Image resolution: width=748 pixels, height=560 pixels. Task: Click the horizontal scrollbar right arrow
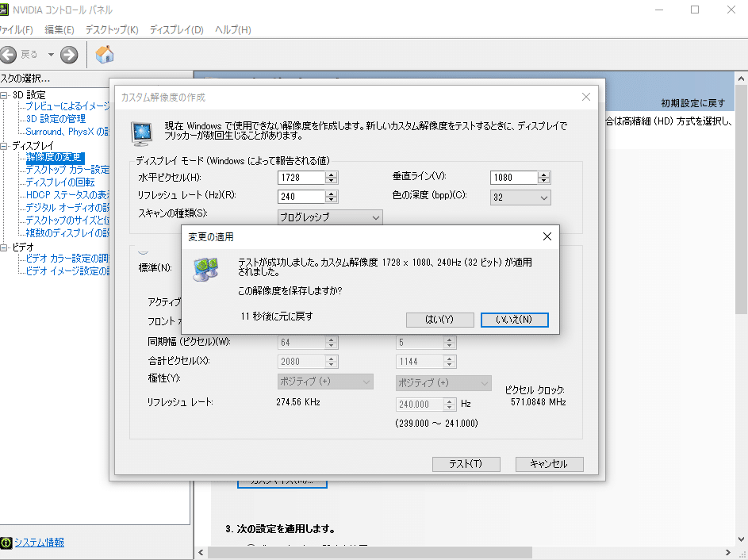[x=728, y=552]
